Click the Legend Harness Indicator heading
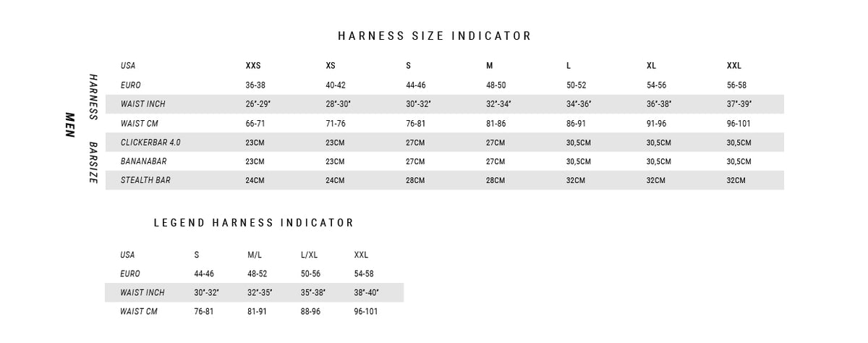This screenshot has height=343, width=868. coord(254,223)
